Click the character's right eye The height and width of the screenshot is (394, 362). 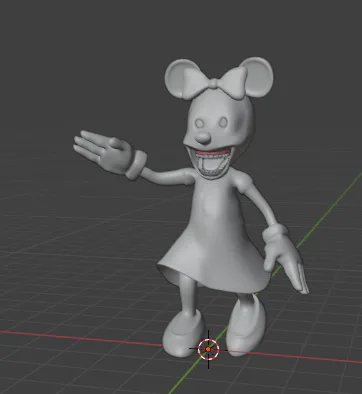click(223, 122)
